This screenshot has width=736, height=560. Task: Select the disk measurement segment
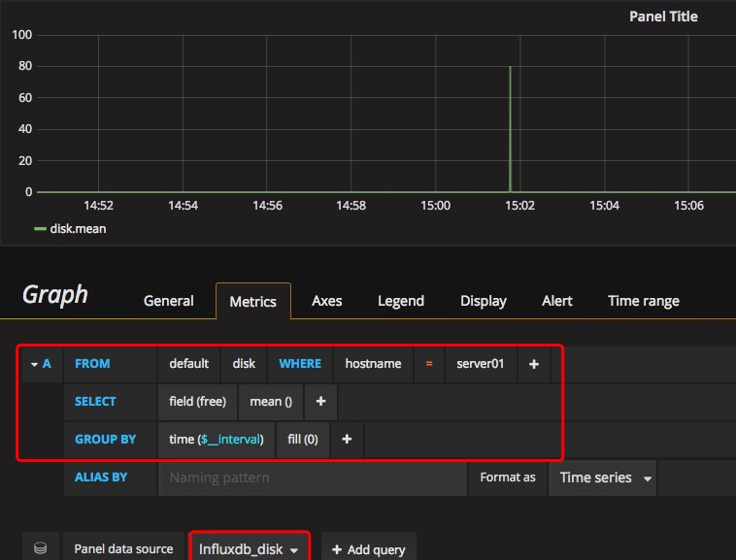tap(244, 364)
